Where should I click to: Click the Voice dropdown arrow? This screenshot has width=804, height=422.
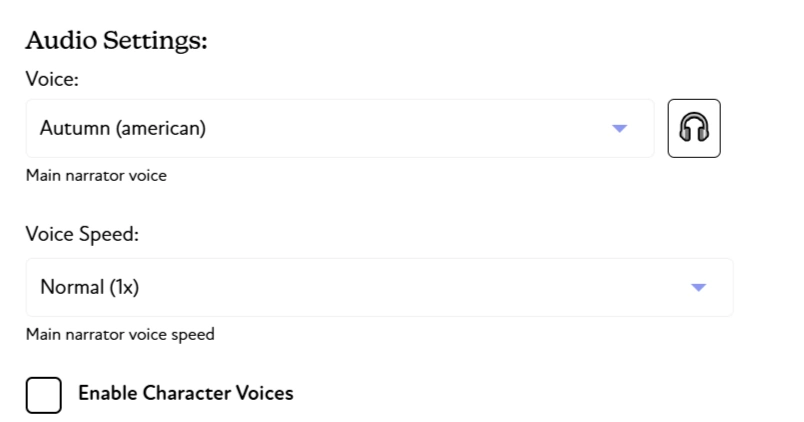pyautogui.click(x=619, y=128)
